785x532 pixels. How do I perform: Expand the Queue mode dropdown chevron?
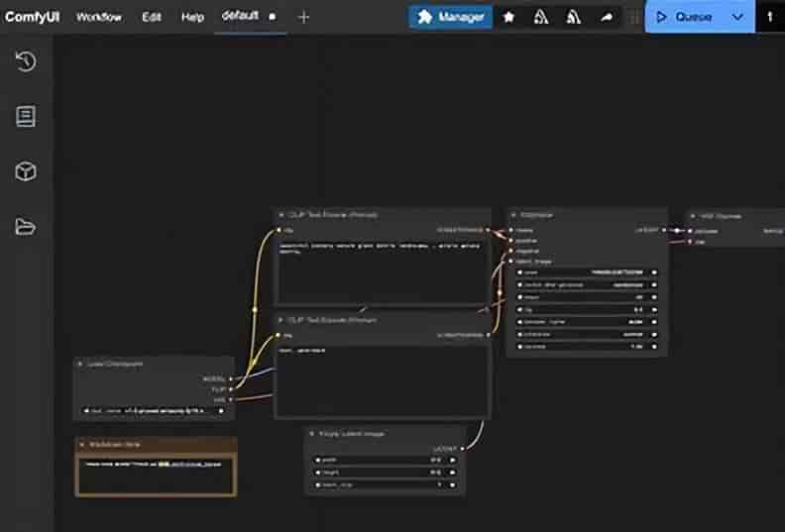pyautogui.click(x=737, y=17)
